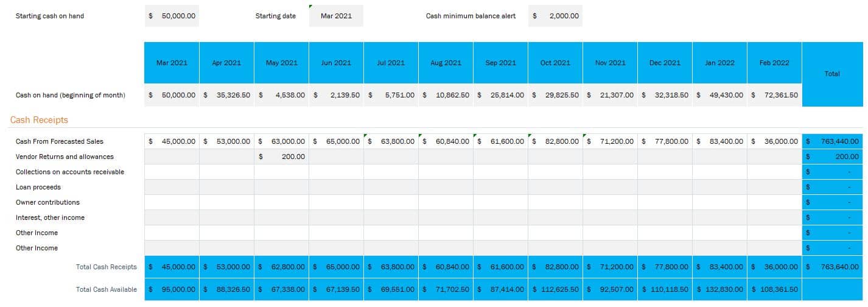The height and width of the screenshot is (307, 868).
Task: Click the Cash on hand (beginning of month) label
Action: click(71, 95)
